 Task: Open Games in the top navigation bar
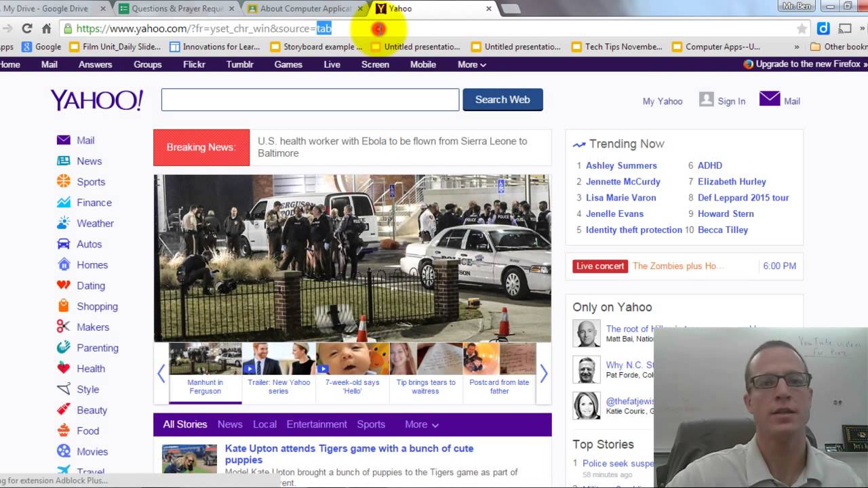point(288,64)
